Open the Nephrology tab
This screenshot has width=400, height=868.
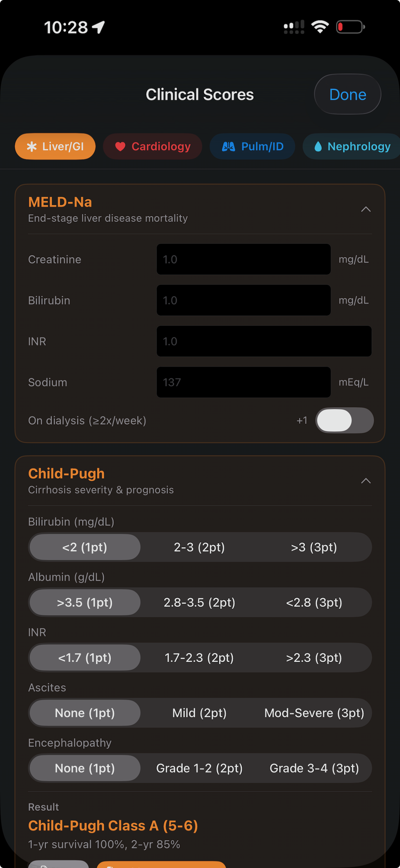point(352,147)
